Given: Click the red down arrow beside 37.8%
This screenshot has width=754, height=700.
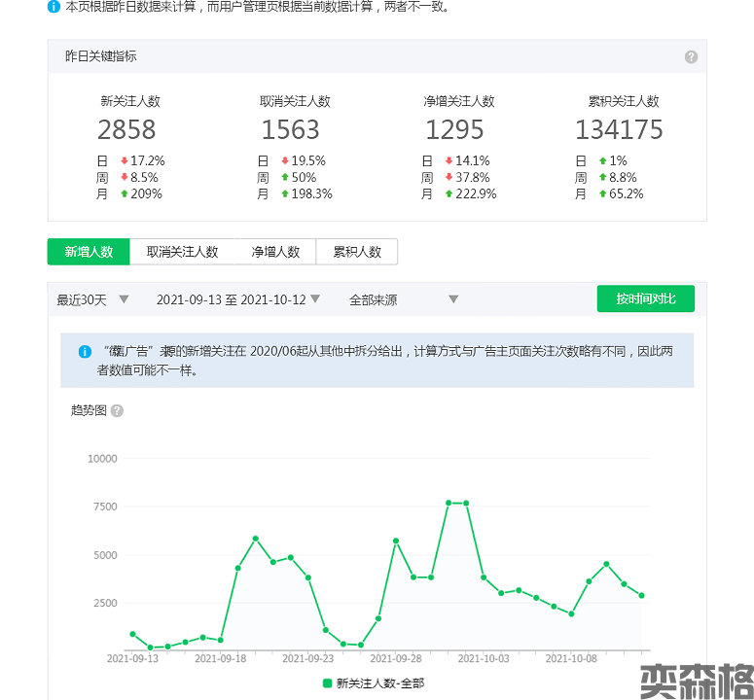Looking at the screenshot, I should click(449, 178).
